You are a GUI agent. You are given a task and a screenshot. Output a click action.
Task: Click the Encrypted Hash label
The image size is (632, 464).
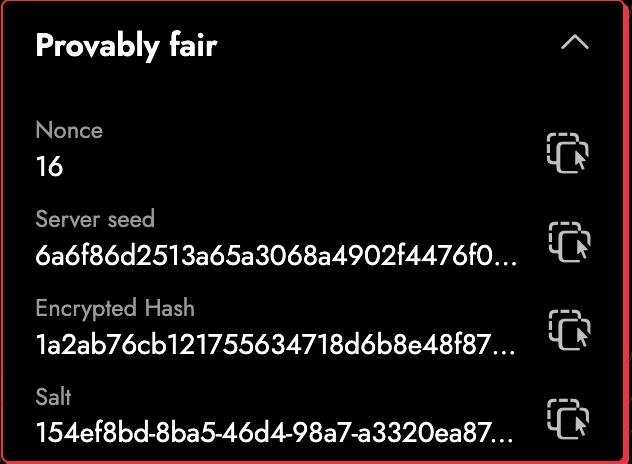[x=115, y=309]
